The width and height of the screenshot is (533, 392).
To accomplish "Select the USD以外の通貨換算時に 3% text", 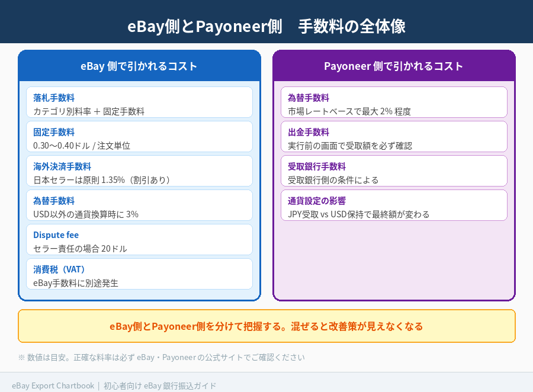I will [86, 214].
